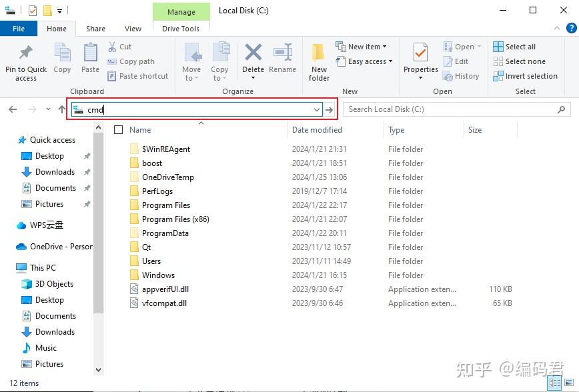579x392 pixels.
Task: Open the address bar dropdown arrow
Action: tap(316, 109)
